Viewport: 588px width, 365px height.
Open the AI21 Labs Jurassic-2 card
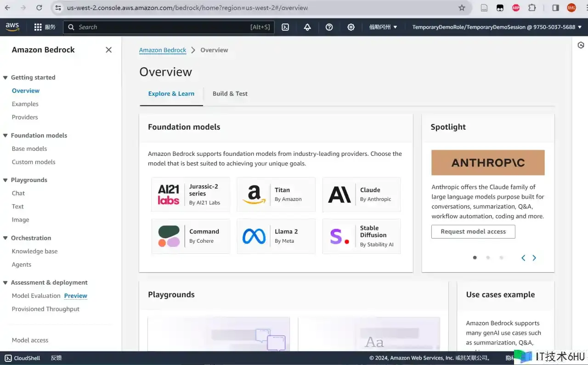coord(191,194)
